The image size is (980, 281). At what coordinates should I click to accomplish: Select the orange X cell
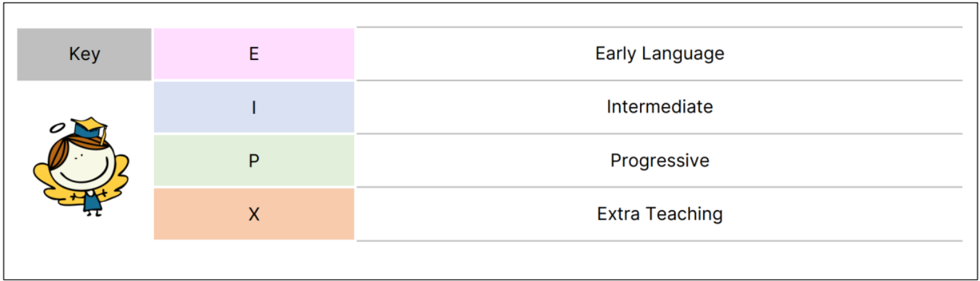[x=253, y=214]
